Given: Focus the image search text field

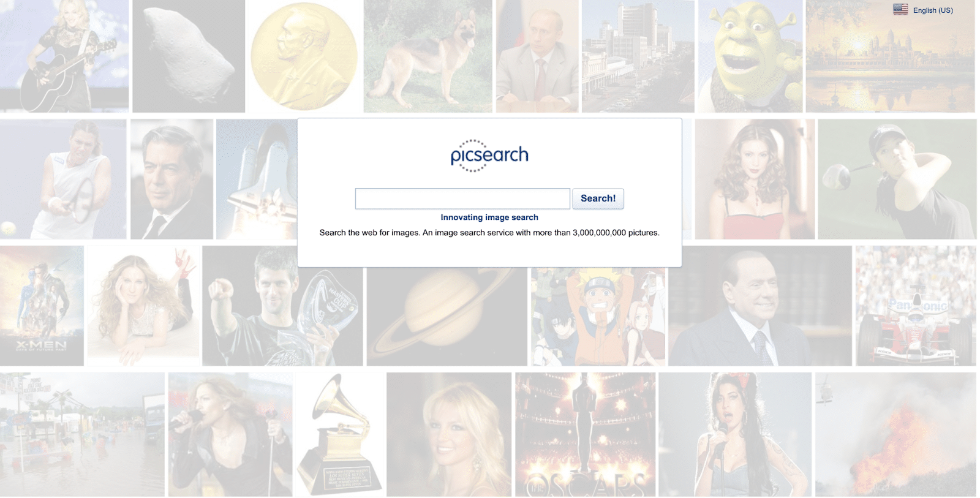Looking at the screenshot, I should (x=462, y=198).
